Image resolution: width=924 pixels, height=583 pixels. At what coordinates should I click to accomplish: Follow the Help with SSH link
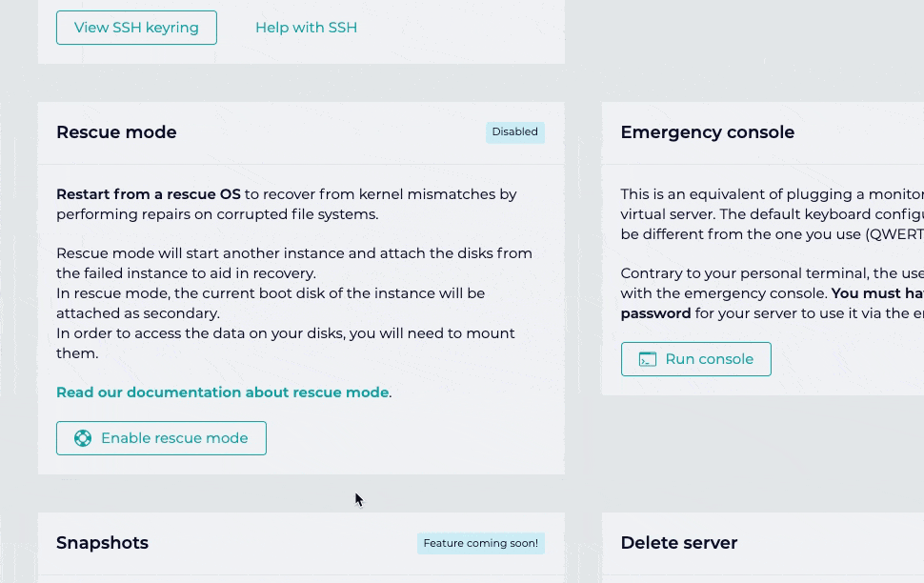tap(306, 28)
